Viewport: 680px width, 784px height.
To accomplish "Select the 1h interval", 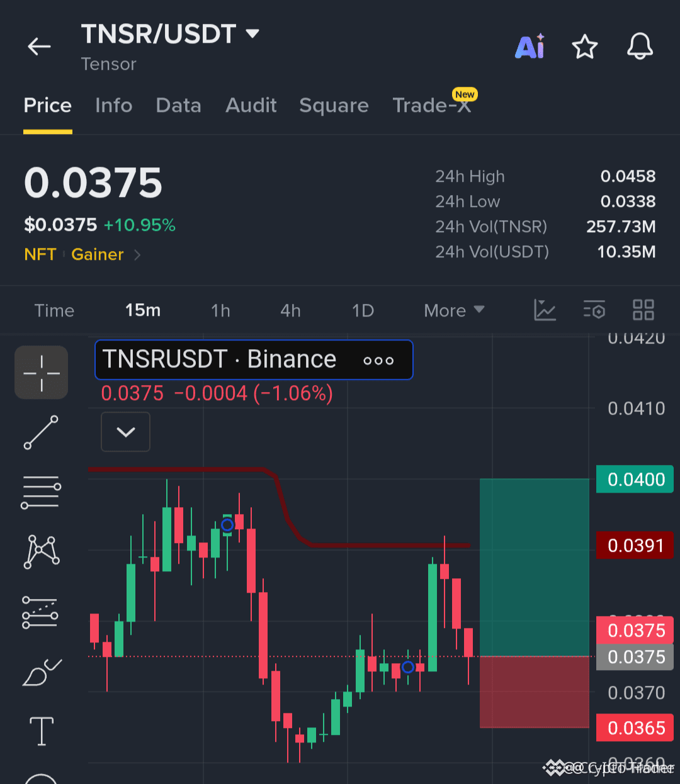I will 220,310.
